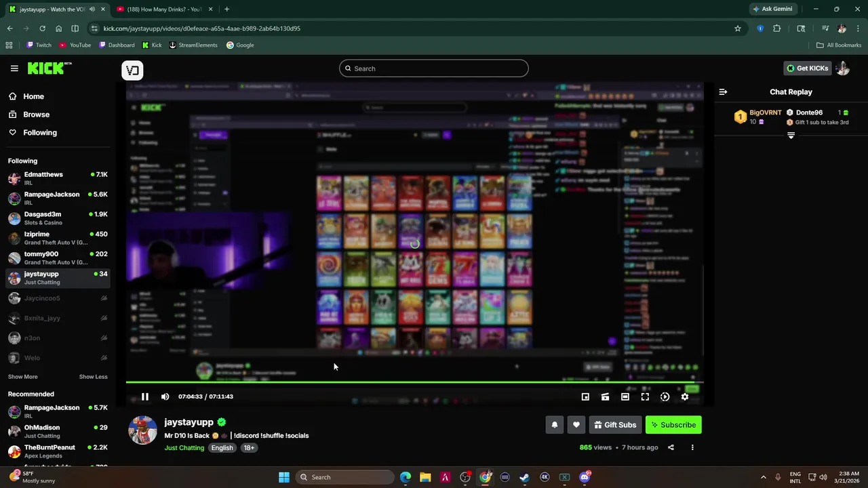Collapse the Kick sidebar hamburger menu
The height and width of the screenshot is (488, 868).
click(14, 68)
